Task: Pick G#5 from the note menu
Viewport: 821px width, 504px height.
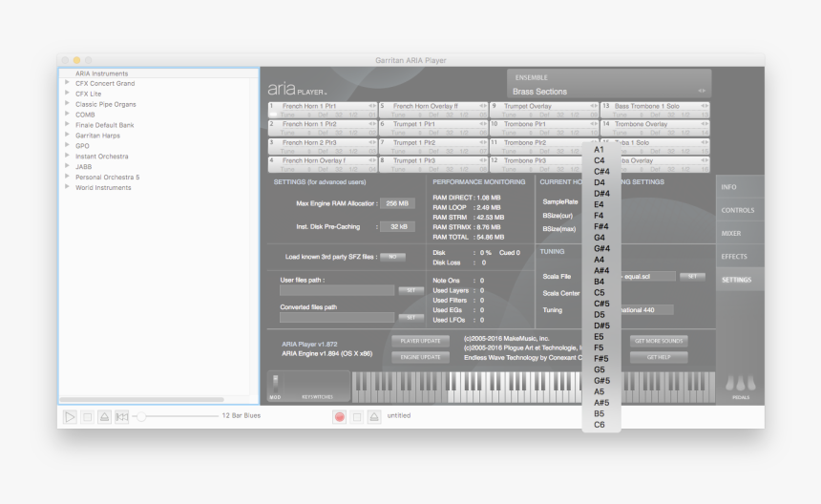Action: 601,381
